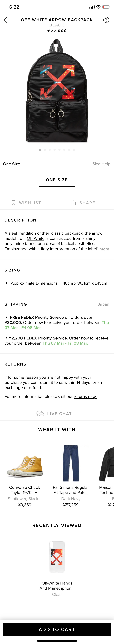Visit the returns page link
The height and width of the screenshot is (644, 114).
(85, 397)
